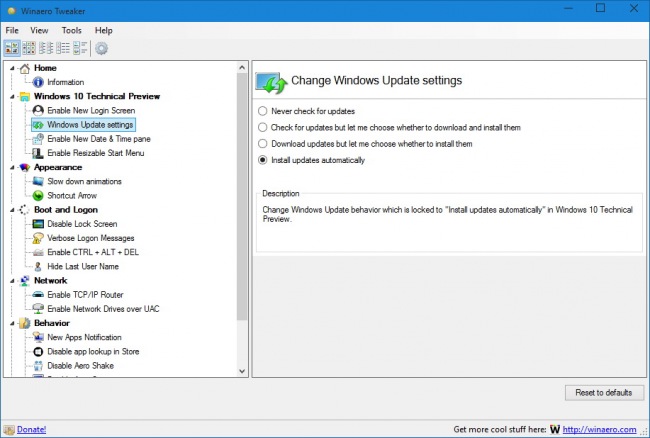Select Slow down animations label
This screenshot has height=438, width=650.
click(84, 181)
